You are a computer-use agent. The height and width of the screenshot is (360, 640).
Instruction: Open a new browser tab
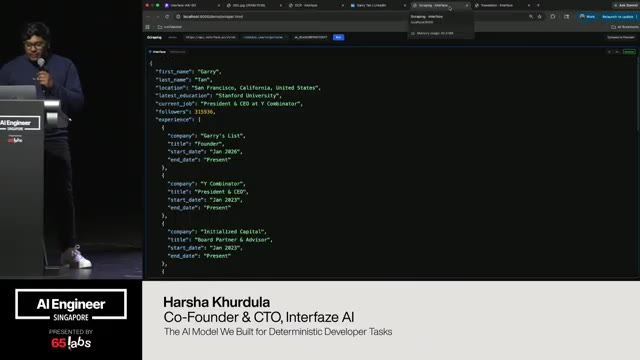click(x=538, y=5)
